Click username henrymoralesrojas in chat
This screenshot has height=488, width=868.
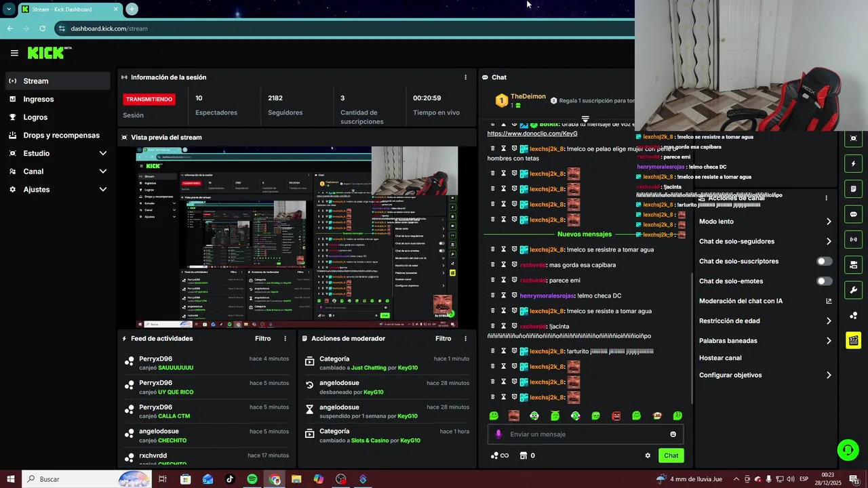547,296
